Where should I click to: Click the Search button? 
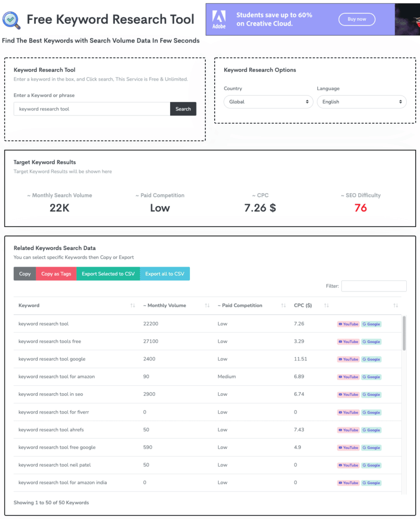pos(183,109)
